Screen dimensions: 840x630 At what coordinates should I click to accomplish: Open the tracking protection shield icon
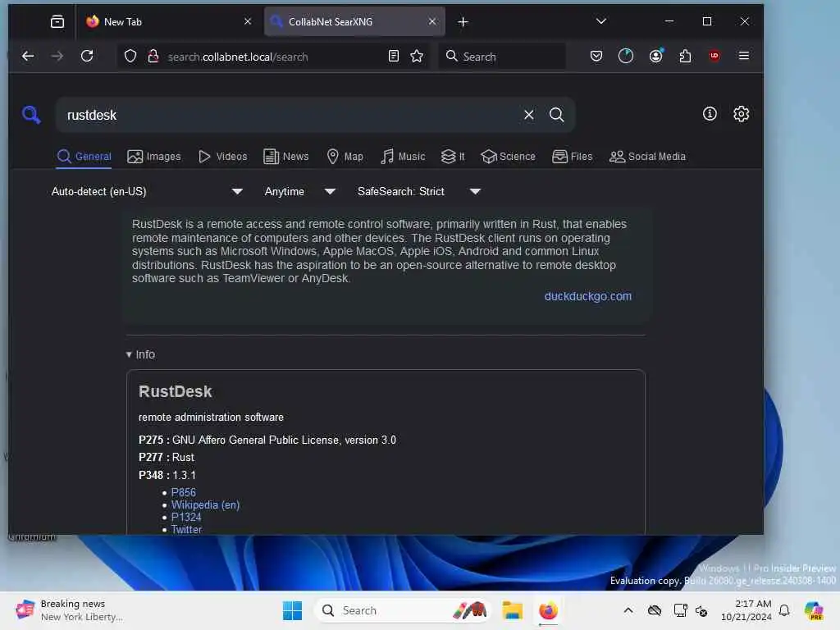pos(130,57)
